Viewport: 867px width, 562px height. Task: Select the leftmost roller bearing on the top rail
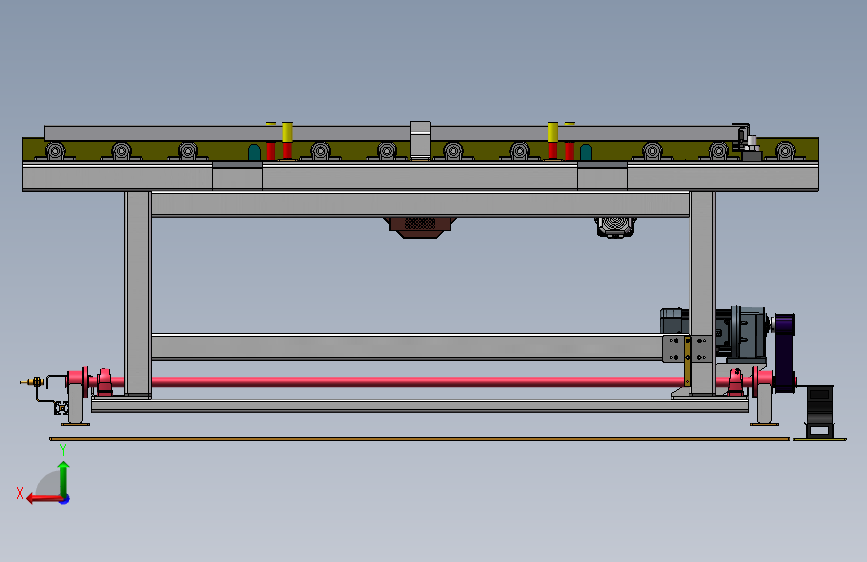coord(55,151)
